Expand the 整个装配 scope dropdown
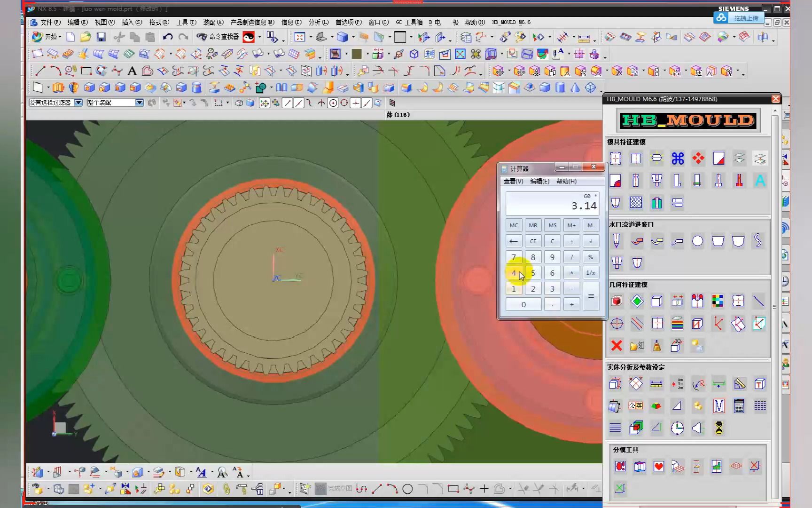 click(139, 103)
